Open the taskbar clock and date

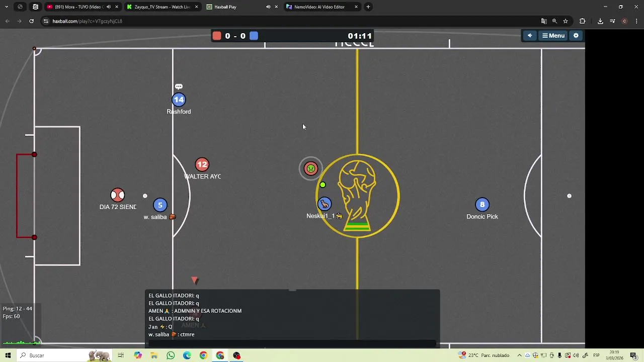[x=614, y=355]
